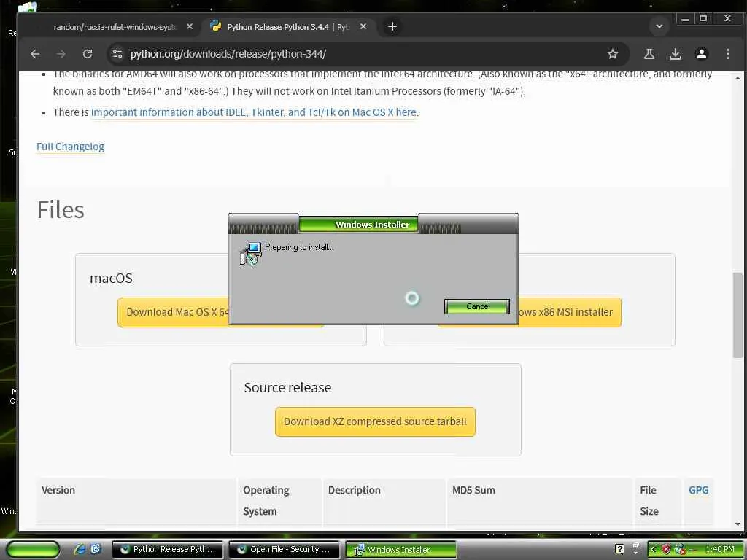This screenshot has width=747, height=560.
Task: Open the browser downloads icon
Action: pyautogui.click(x=675, y=54)
